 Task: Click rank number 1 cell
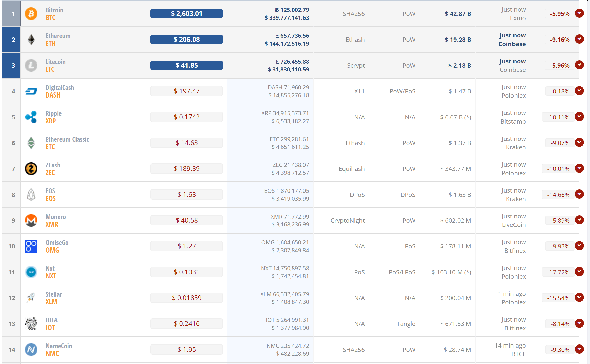(11, 14)
